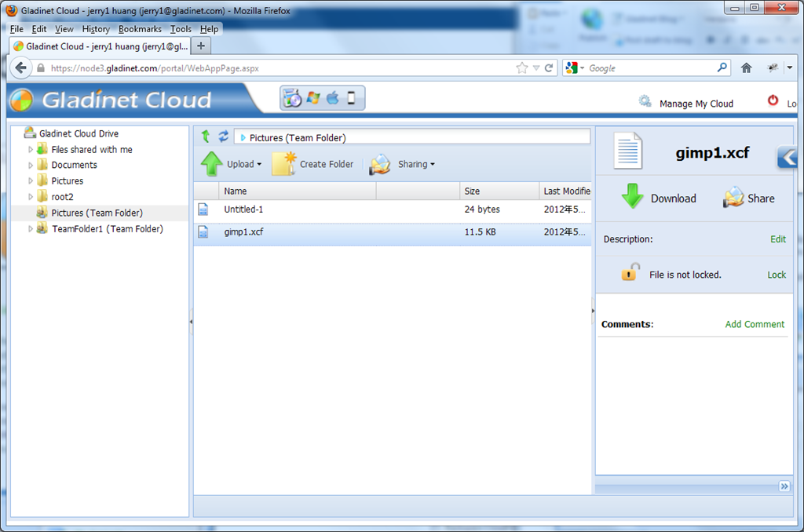Viewport: 804px width, 532px height.
Task: Click the mobile phone client icon
Action: pyautogui.click(x=351, y=97)
